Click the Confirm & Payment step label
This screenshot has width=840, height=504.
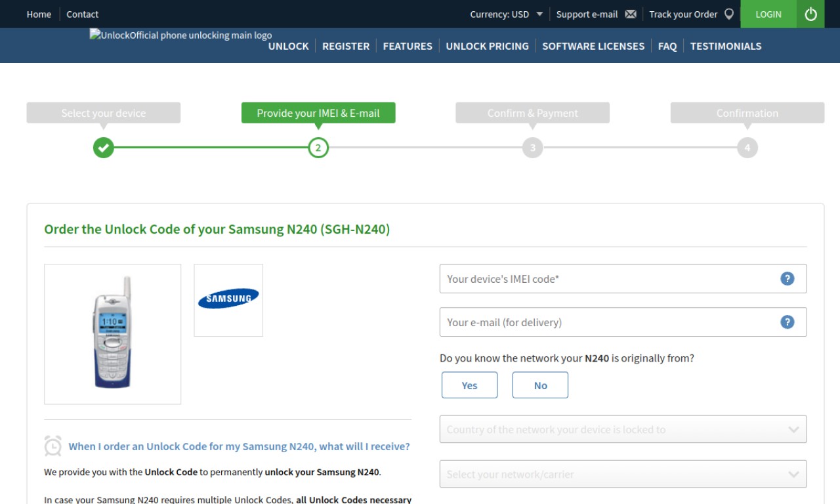pyautogui.click(x=533, y=113)
